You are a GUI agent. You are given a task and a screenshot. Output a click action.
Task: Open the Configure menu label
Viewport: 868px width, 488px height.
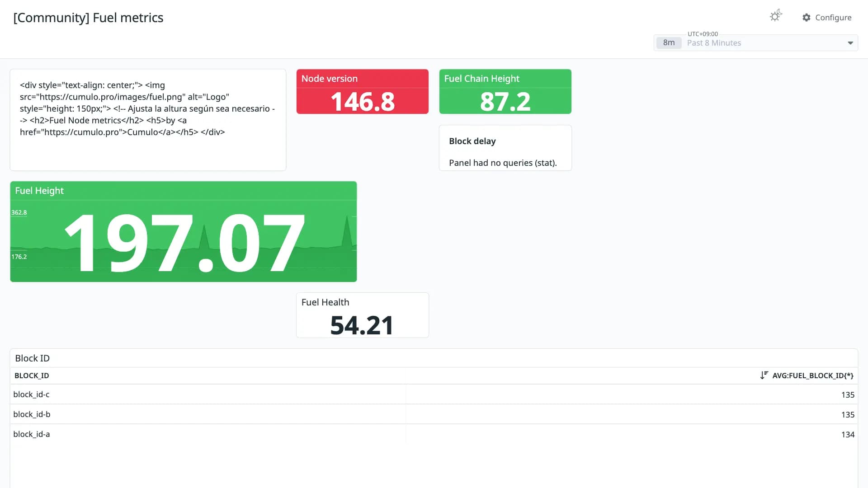click(833, 17)
